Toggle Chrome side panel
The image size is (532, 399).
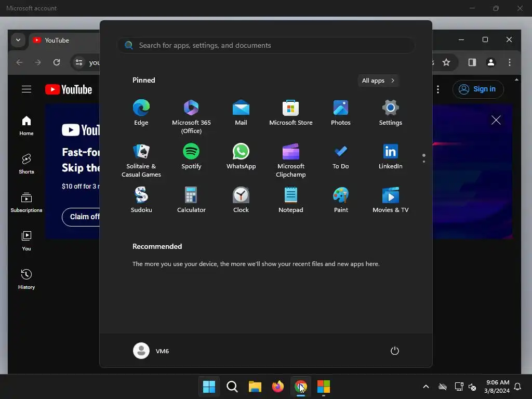tap(472, 62)
